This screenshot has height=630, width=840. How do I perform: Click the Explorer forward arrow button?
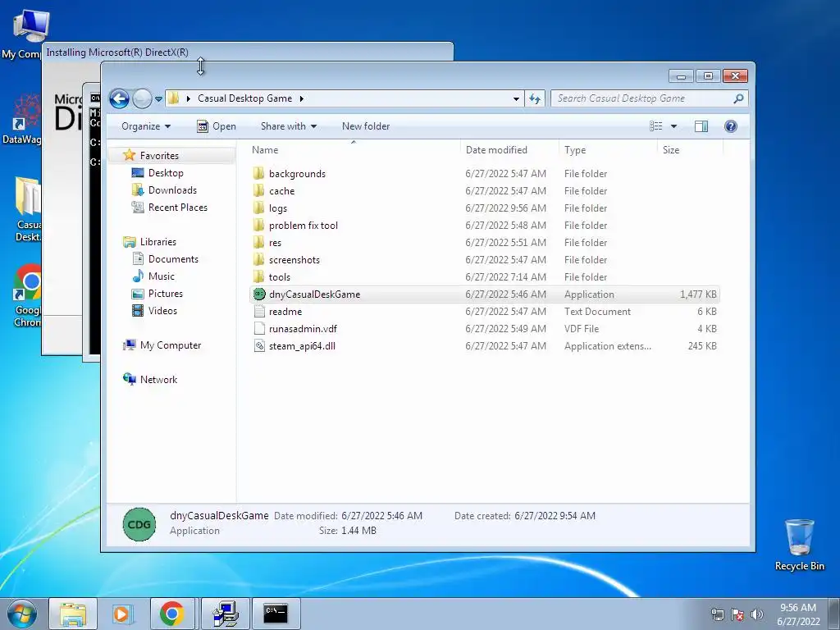click(x=142, y=98)
